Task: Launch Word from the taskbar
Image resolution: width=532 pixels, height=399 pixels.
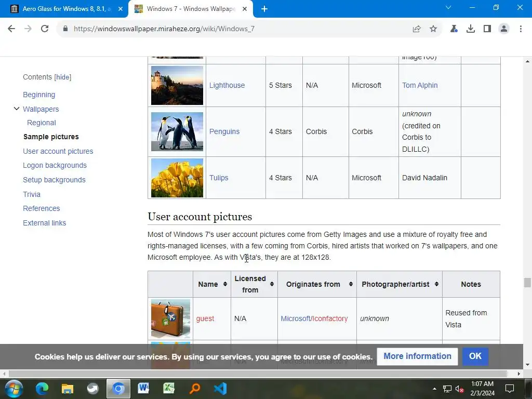Action: tap(143, 389)
